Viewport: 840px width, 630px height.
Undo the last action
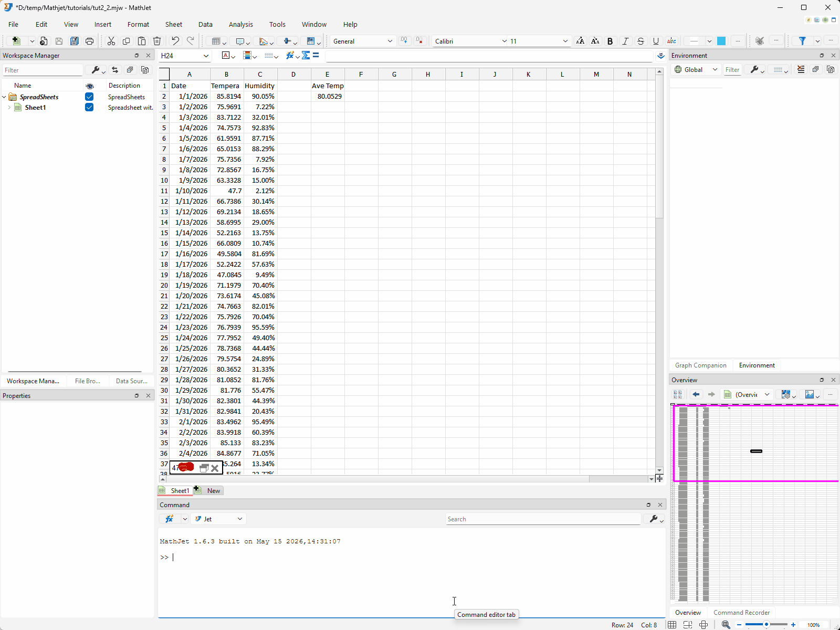tap(175, 41)
